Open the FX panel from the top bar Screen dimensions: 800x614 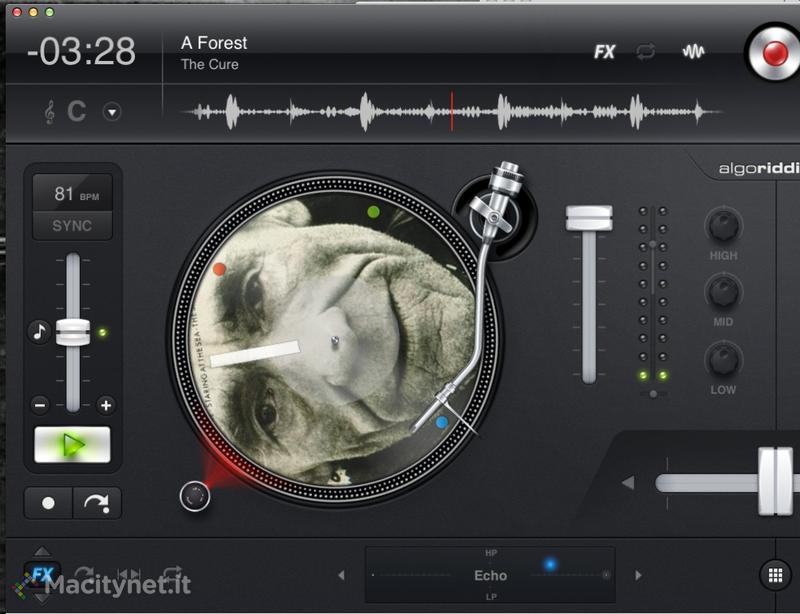[x=605, y=52]
